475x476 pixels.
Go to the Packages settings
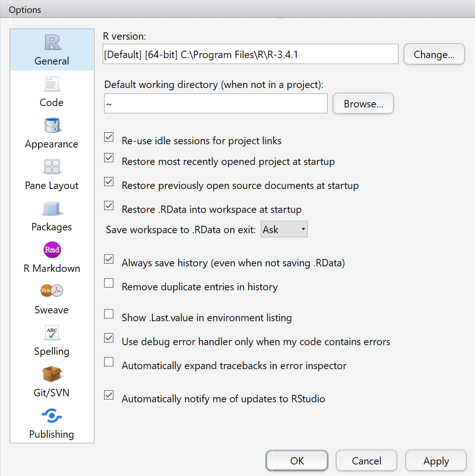[x=52, y=217]
